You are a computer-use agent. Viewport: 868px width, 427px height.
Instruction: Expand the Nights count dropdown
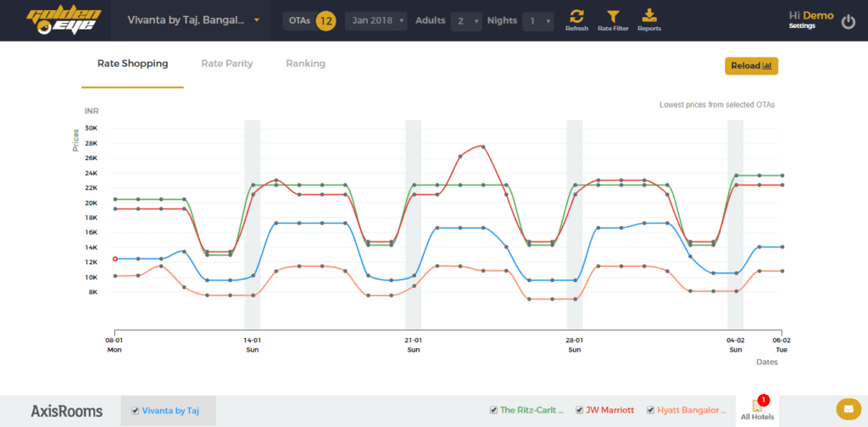click(537, 21)
